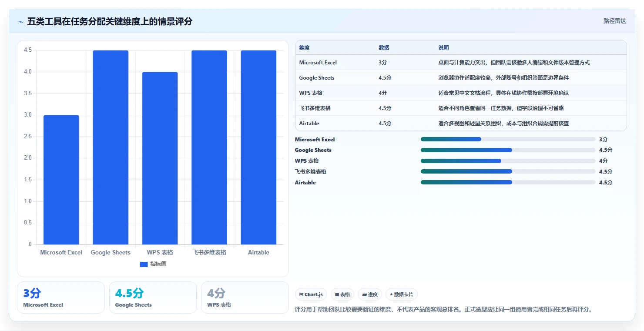644x331 pixels.
Task: Click the 指标值 legend label
Action: click(158, 264)
